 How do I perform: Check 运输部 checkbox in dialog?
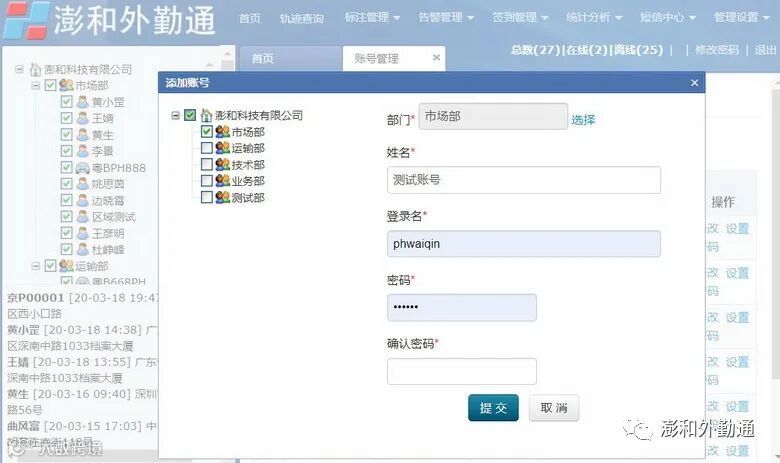coord(207,148)
